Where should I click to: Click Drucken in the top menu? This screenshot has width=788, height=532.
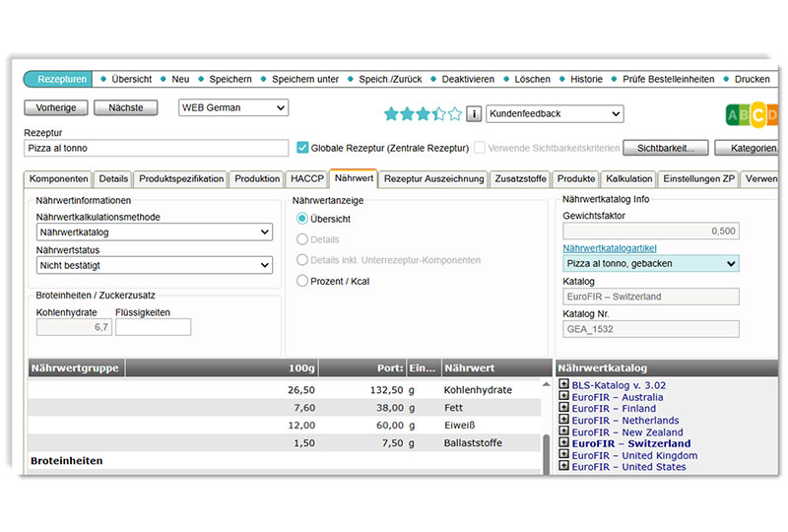click(752, 79)
